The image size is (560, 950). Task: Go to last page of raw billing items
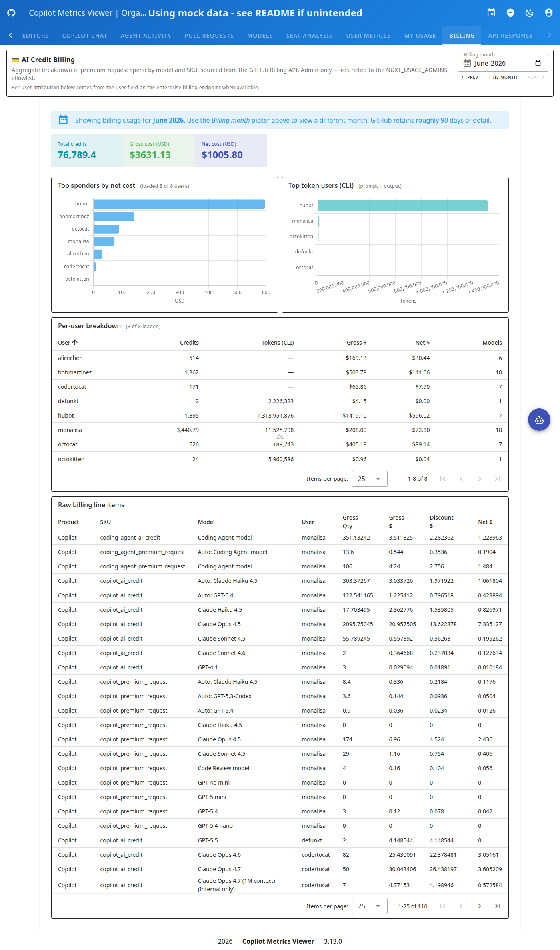(498, 906)
